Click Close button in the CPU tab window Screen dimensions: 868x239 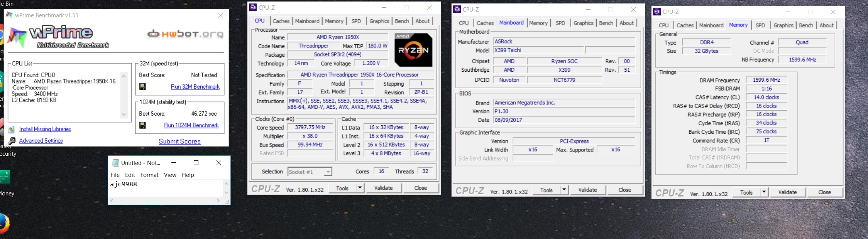pos(420,188)
